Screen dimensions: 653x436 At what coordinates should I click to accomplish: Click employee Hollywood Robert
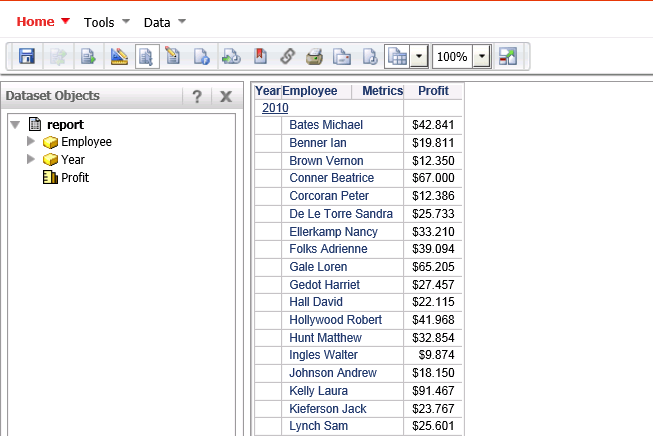coord(335,319)
